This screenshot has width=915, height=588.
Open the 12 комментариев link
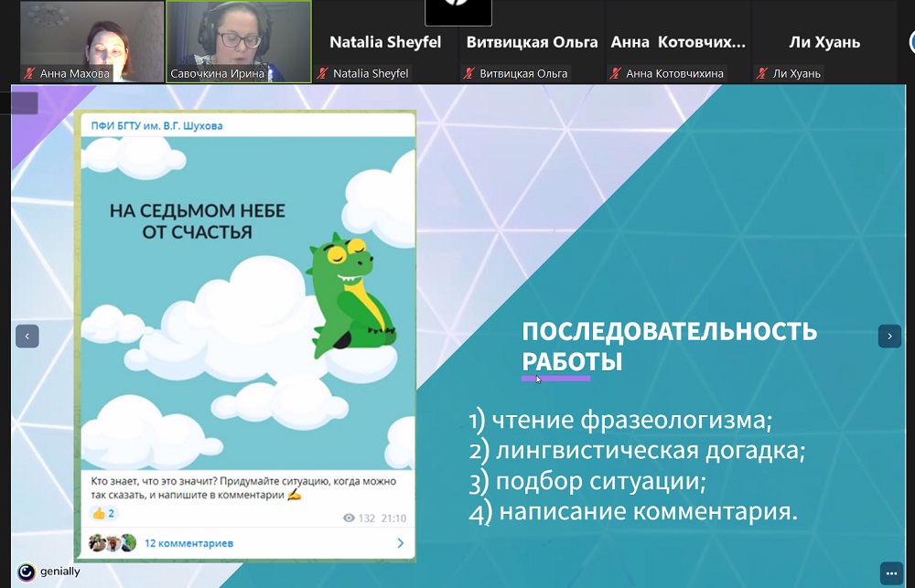pyautogui.click(x=188, y=543)
